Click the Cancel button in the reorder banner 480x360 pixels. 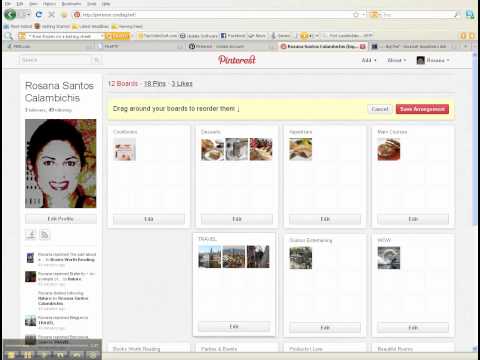[x=380, y=109]
